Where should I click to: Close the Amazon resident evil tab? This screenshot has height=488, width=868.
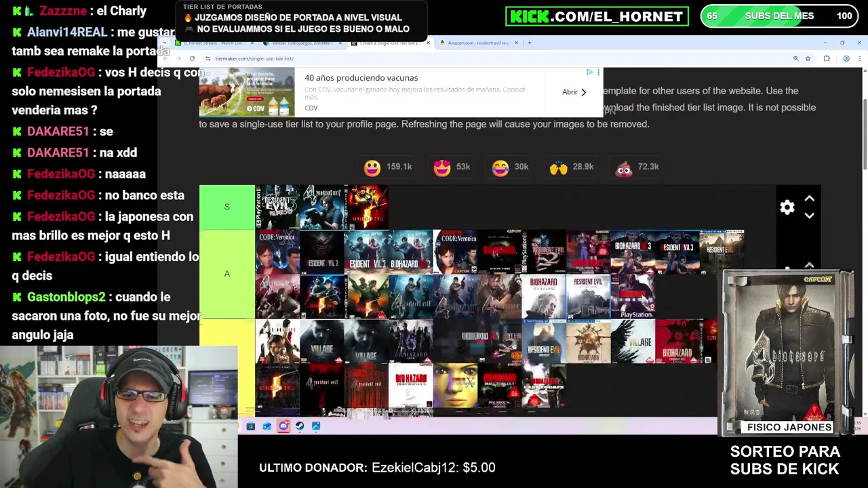[x=516, y=43]
